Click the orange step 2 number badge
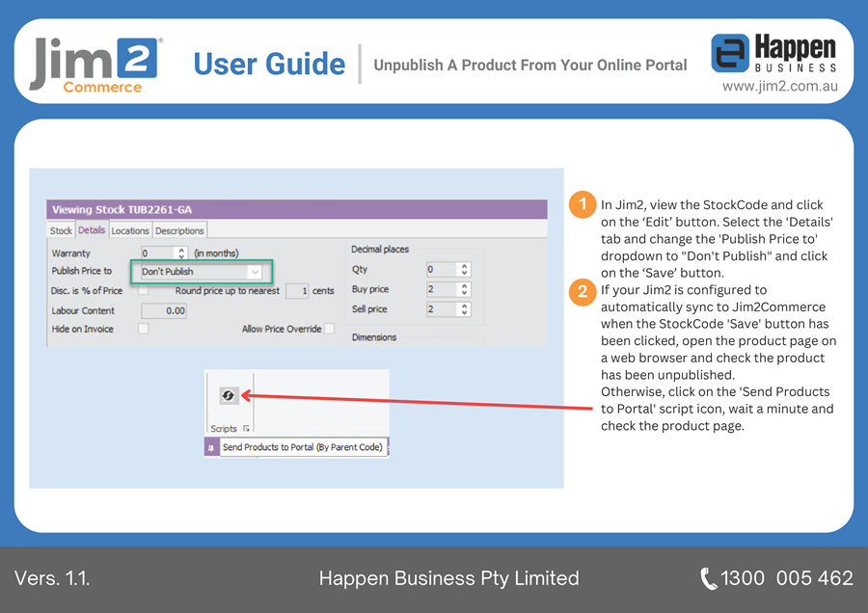Image resolution: width=868 pixels, height=613 pixels. [x=582, y=290]
